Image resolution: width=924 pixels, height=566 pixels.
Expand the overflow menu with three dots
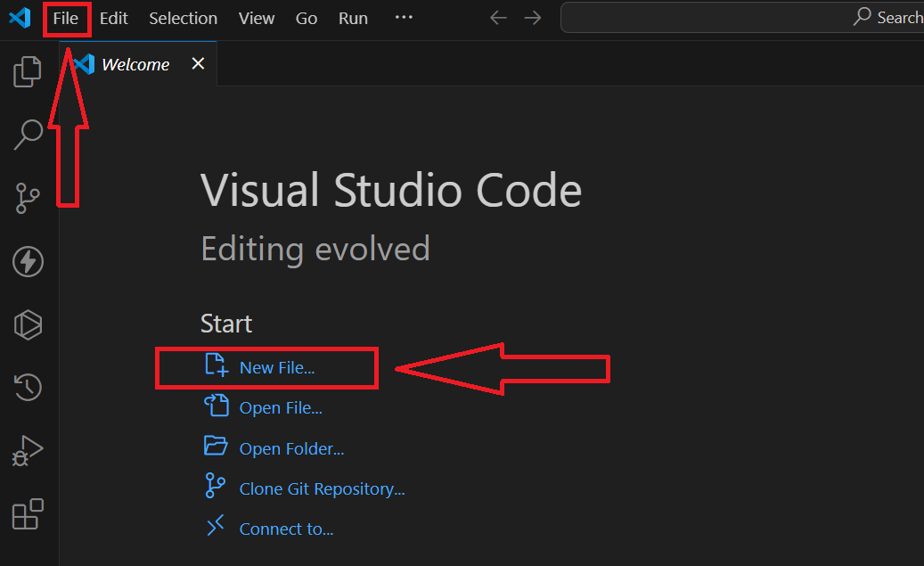[x=404, y=18]
